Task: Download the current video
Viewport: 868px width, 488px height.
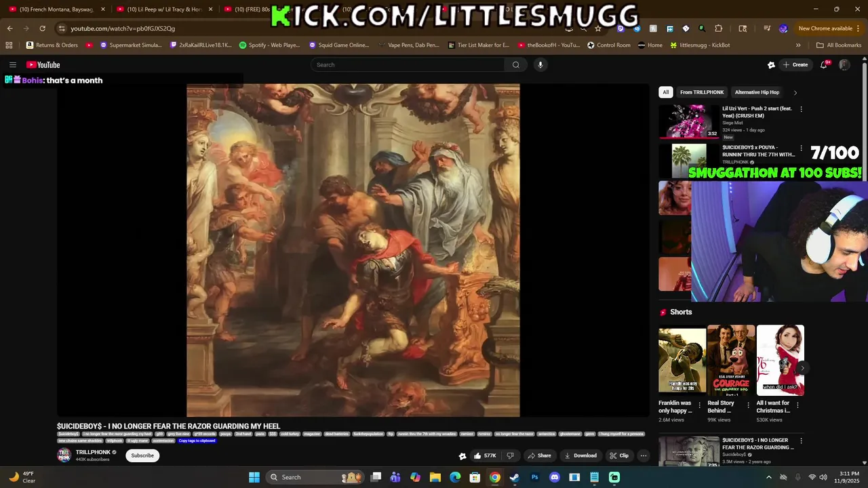Action: [580, 455]
